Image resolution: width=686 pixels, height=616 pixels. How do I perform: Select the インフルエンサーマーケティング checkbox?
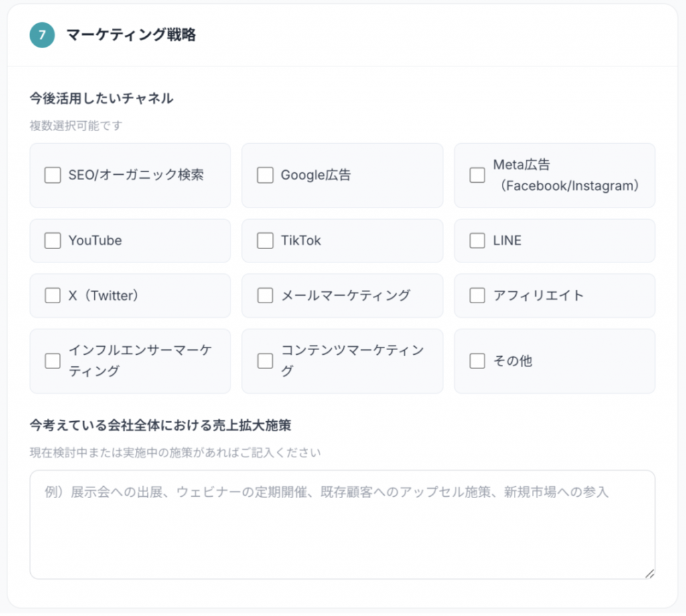pos(52,361)
